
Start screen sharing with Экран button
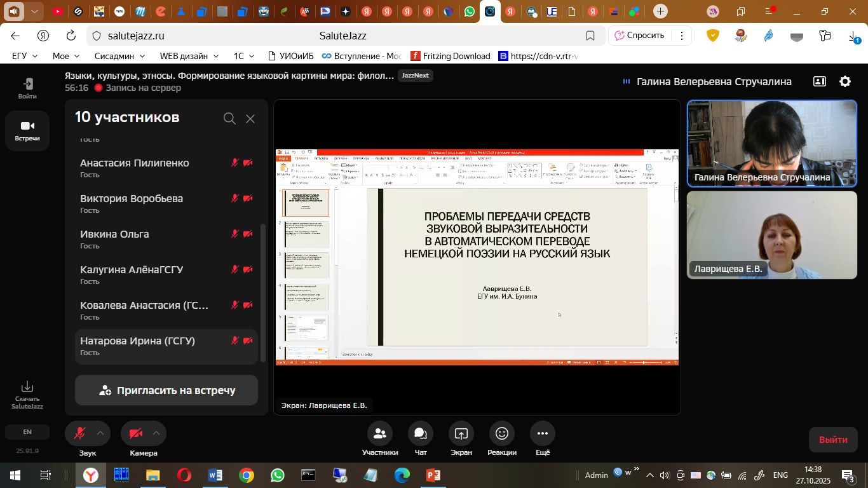461,434
